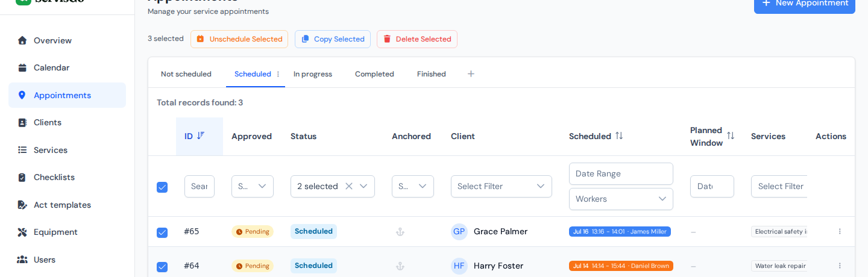Click the Pending badge for #64

pyautogui.click(x=253, y=266)
